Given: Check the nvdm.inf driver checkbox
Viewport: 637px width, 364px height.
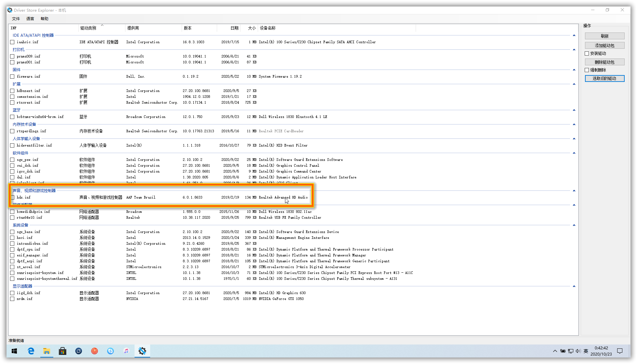Looking at the screenshot, I should [12, 299].
